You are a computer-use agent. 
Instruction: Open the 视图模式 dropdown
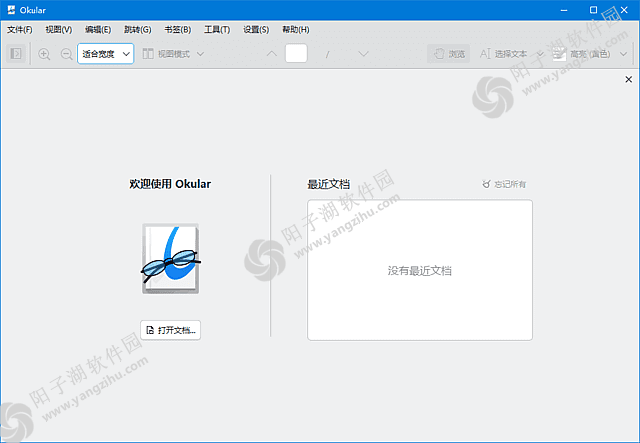coord(173,54)
